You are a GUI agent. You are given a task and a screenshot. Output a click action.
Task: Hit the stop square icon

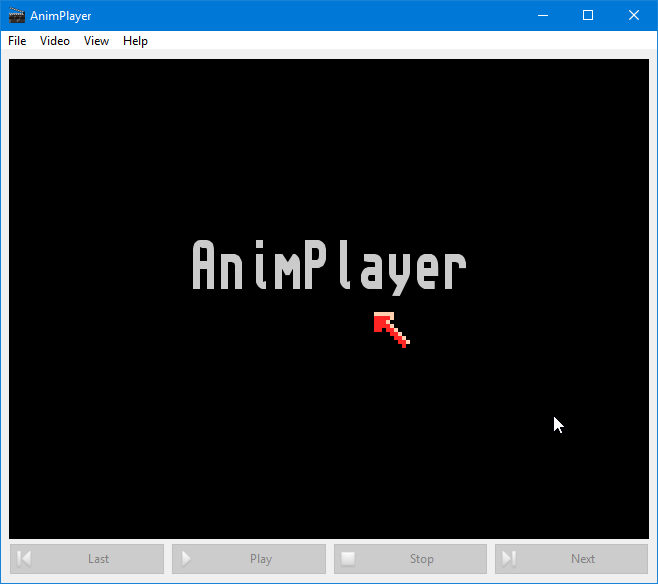348,559
